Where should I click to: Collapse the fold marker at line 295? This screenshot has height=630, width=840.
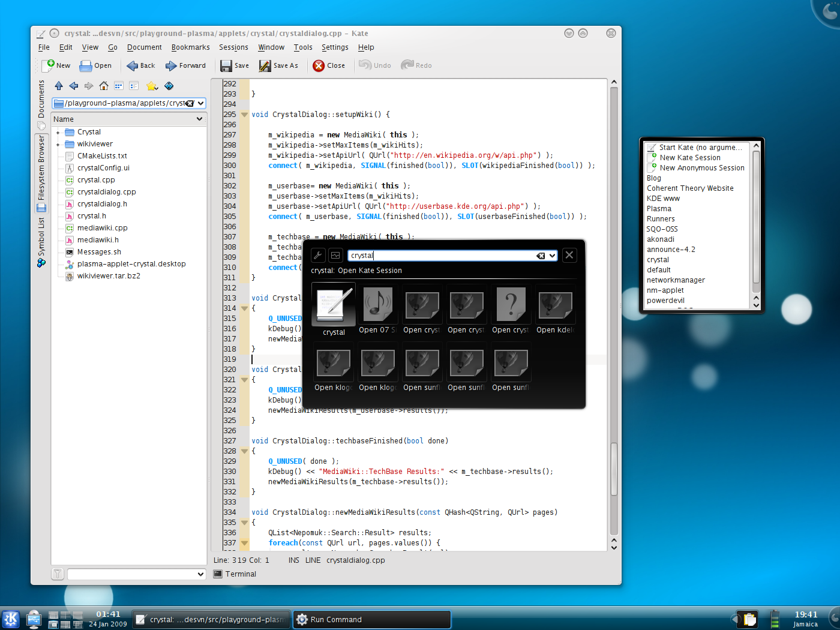(244, 115)
